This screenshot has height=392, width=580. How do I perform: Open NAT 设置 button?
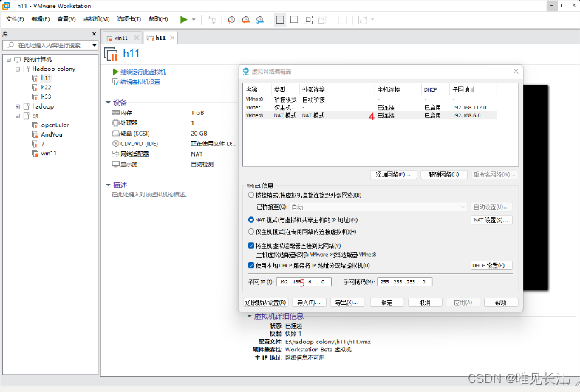coord(491,220)
